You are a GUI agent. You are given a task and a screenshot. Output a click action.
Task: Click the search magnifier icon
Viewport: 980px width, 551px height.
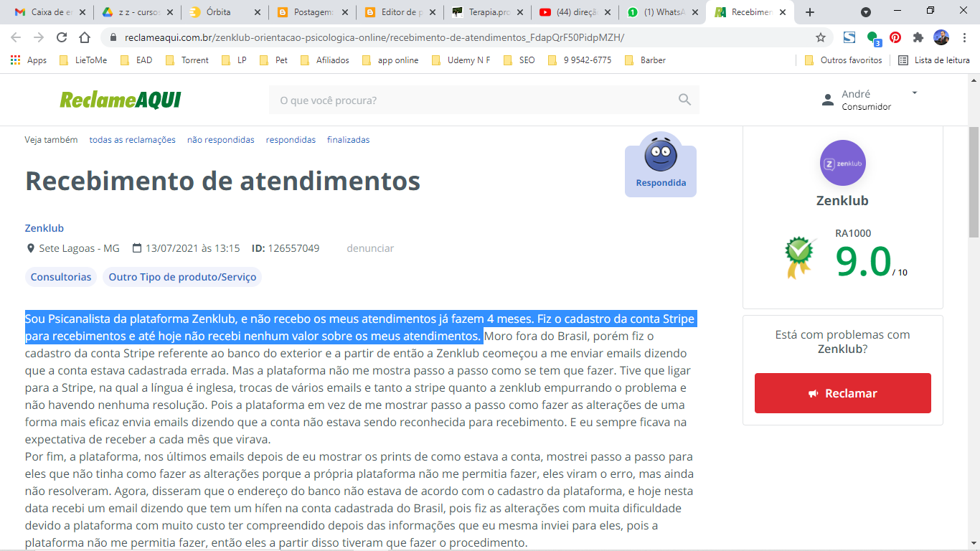(x=684, y=100)
